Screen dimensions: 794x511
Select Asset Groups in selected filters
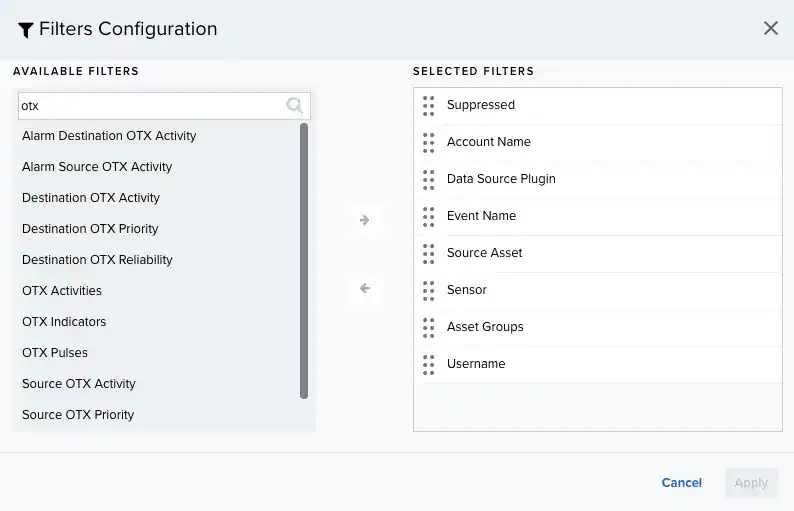click(x=485, y=327)
